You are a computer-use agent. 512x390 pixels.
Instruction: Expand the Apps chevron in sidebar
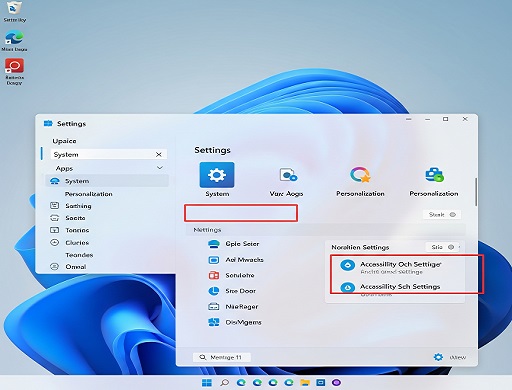point(160,168)
